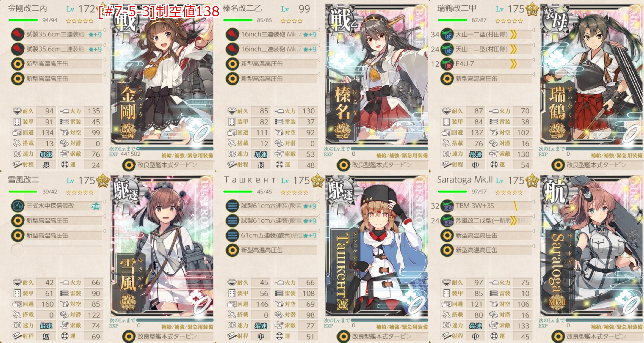The image size is (644, 343).
Task: Expand the arrow beside Kongou's first gun slot
Action: click(x=104, y=30)
